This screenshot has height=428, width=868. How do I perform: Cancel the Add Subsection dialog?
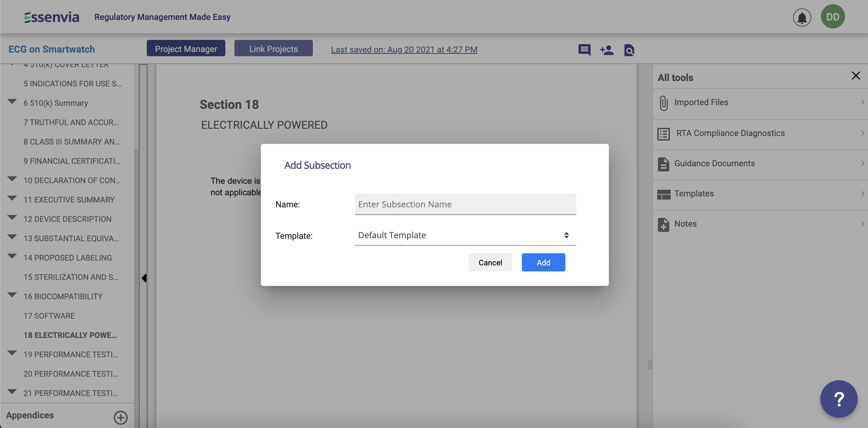pyautogui.click(x=490, y=262)
